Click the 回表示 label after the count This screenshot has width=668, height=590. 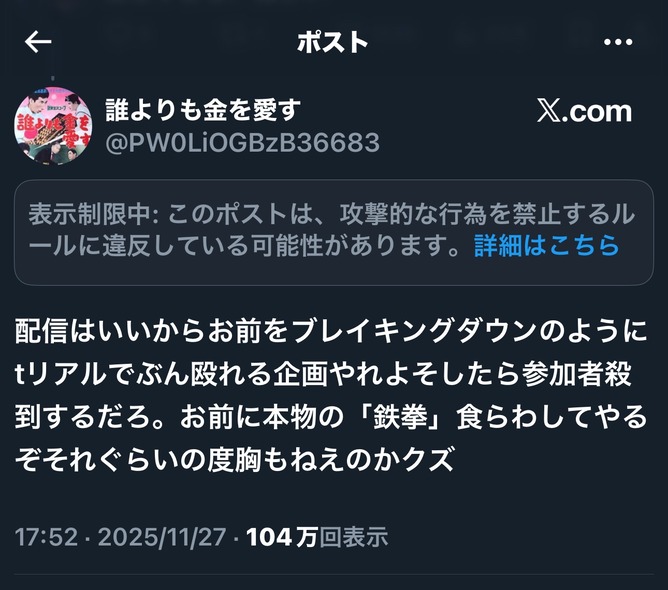click(354, 537)
